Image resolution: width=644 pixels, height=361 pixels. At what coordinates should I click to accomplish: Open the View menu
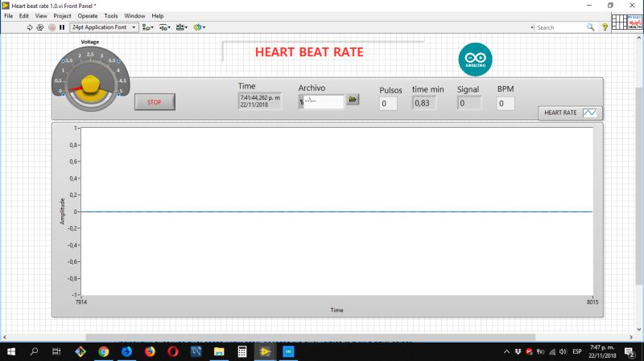pos(41,16)
